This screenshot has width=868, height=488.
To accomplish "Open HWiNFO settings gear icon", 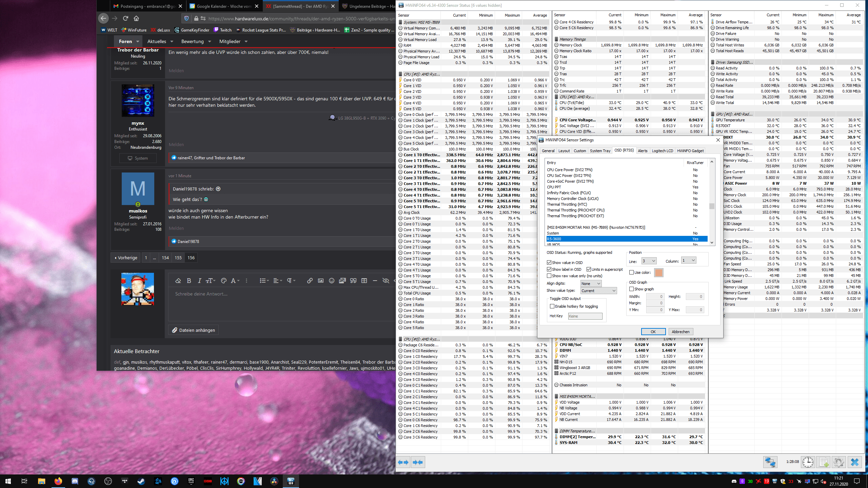I will tap(839, 462).
